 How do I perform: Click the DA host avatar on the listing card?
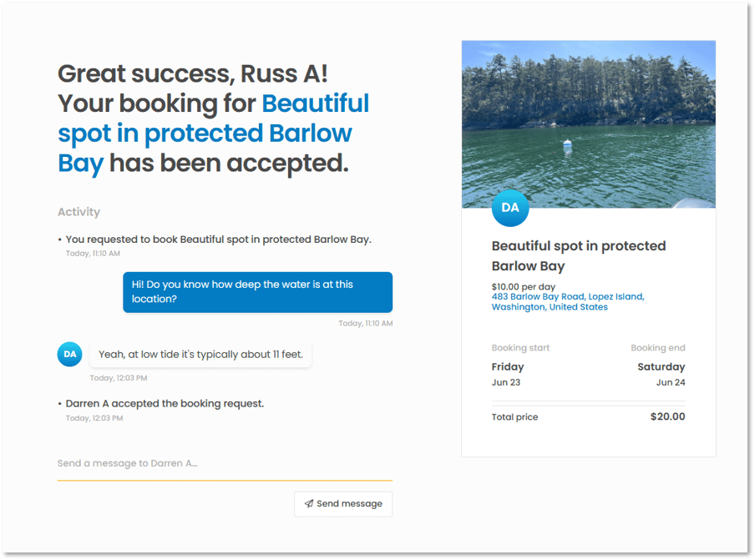point(510,209)
